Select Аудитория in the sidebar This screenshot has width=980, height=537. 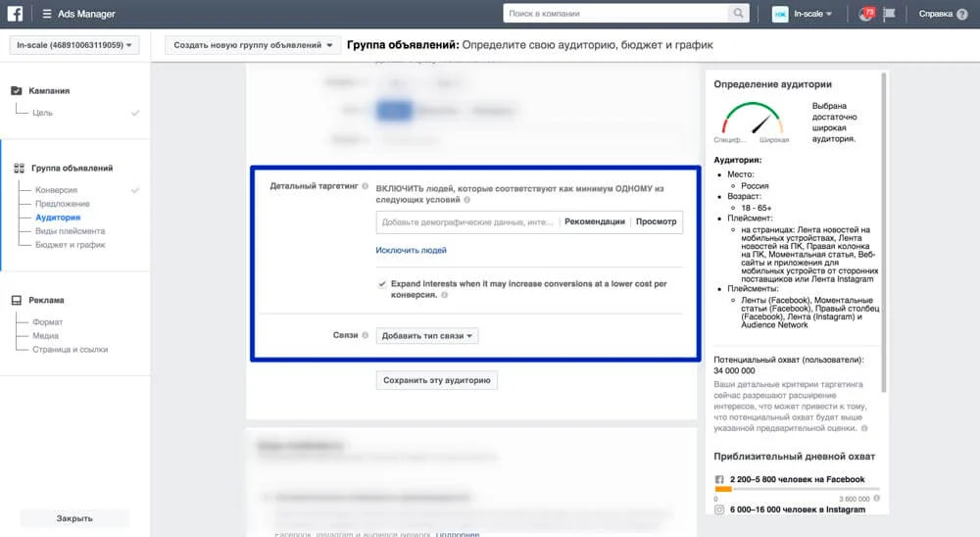[x=58, y=218]
